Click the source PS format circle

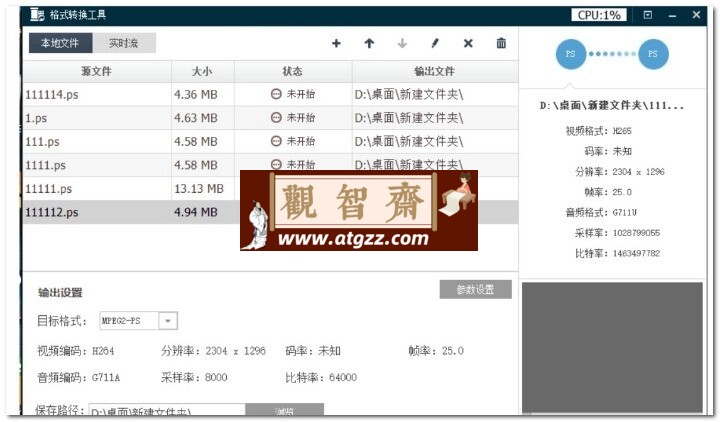click(571, 54)
